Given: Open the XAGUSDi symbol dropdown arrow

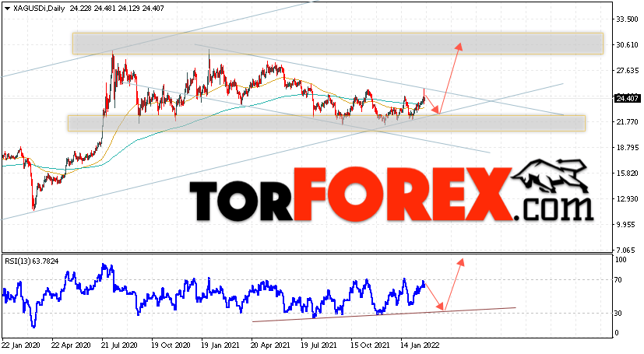Looking at the screenshot, I should point(7,9).
